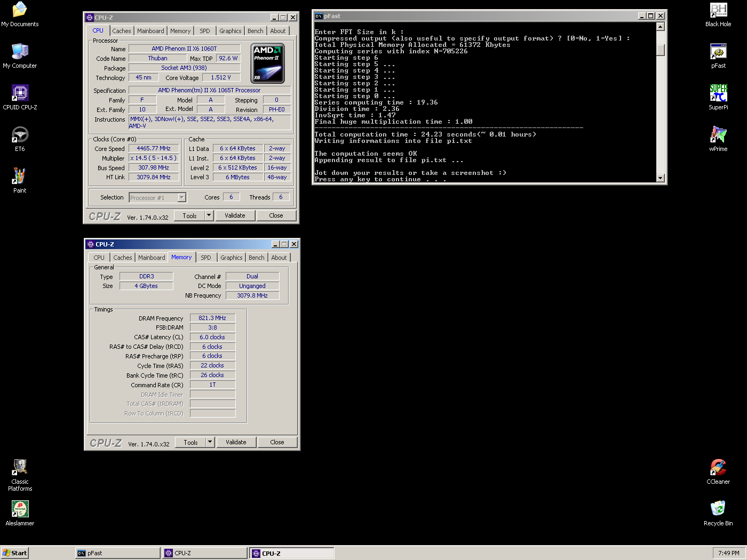
Task: Minimize the lower CPU-Z window
Action: (x=275, y=244)
